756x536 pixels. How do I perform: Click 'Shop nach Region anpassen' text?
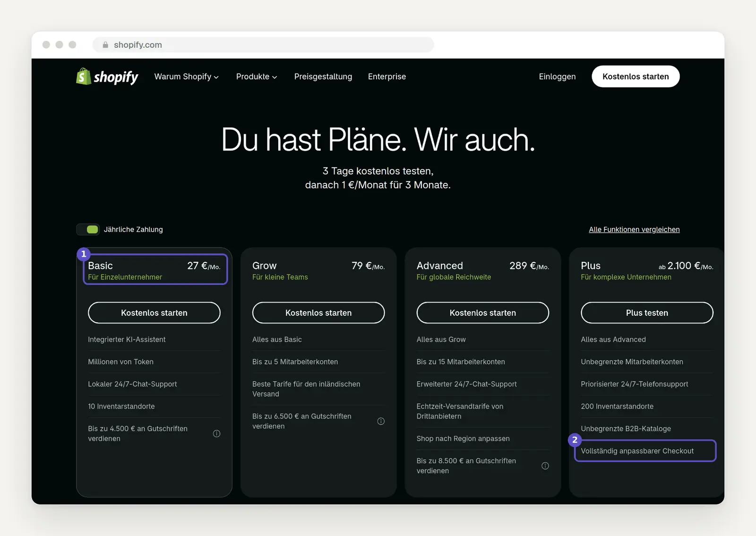tap(463, 439)
